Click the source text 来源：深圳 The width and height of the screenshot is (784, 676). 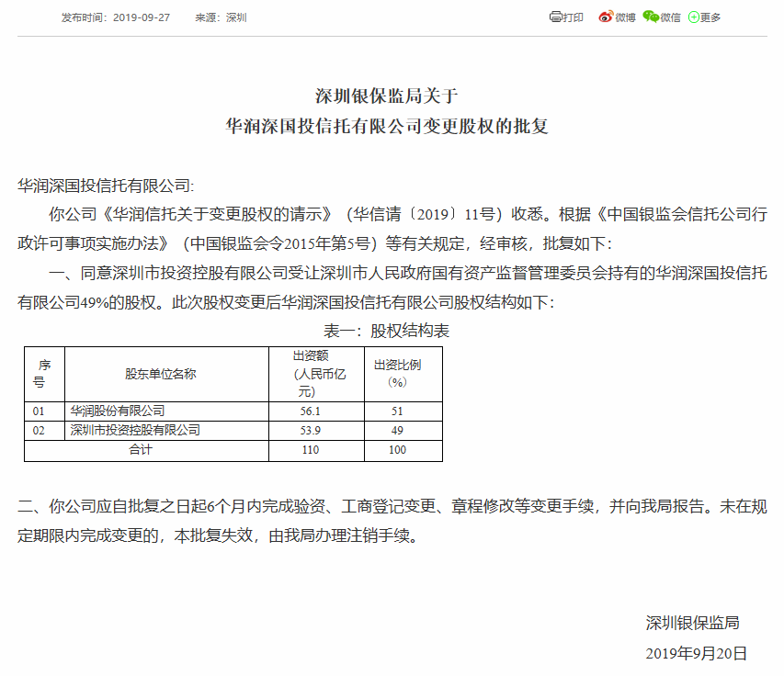click(x=221, y=17)
